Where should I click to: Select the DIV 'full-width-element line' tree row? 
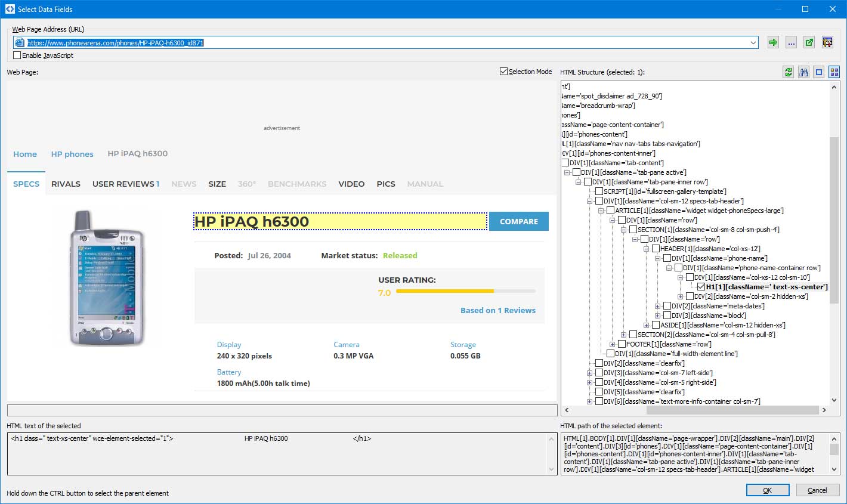[x=676, y=354]
